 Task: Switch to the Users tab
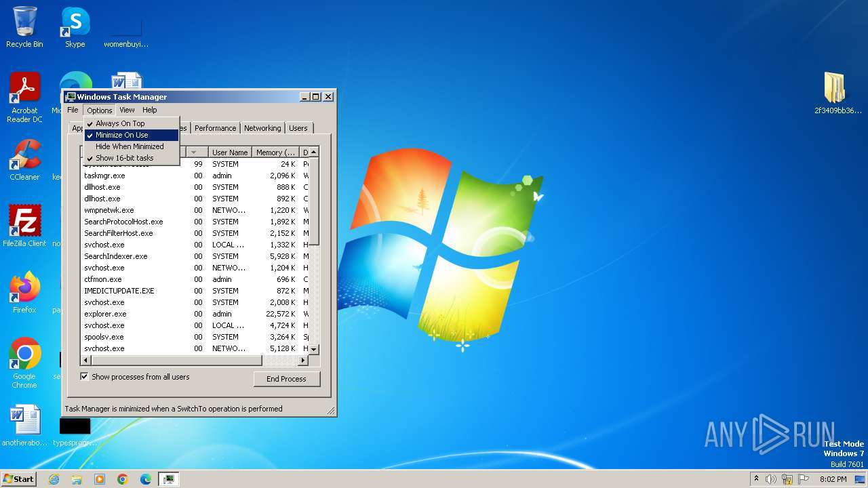click(x=298, y=128)
